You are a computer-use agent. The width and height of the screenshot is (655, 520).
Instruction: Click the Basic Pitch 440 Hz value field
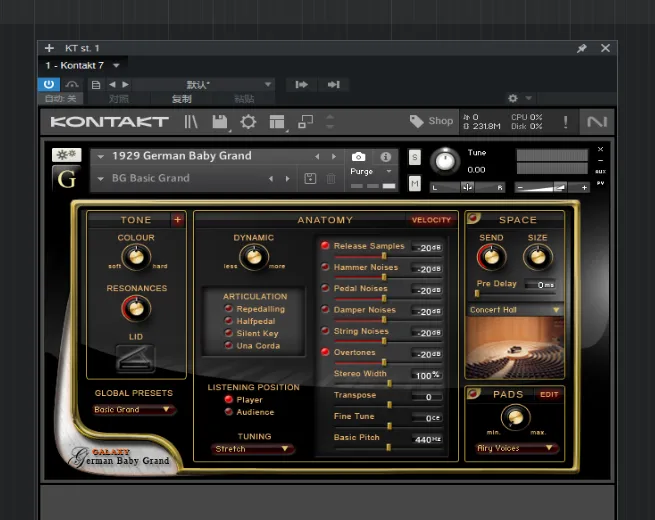click(427, 439)
